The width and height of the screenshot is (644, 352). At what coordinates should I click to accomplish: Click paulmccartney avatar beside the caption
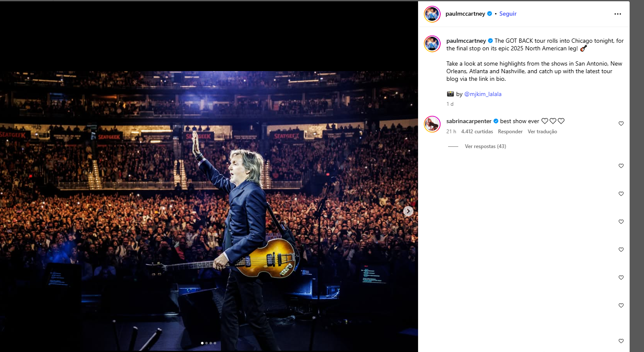432,44
